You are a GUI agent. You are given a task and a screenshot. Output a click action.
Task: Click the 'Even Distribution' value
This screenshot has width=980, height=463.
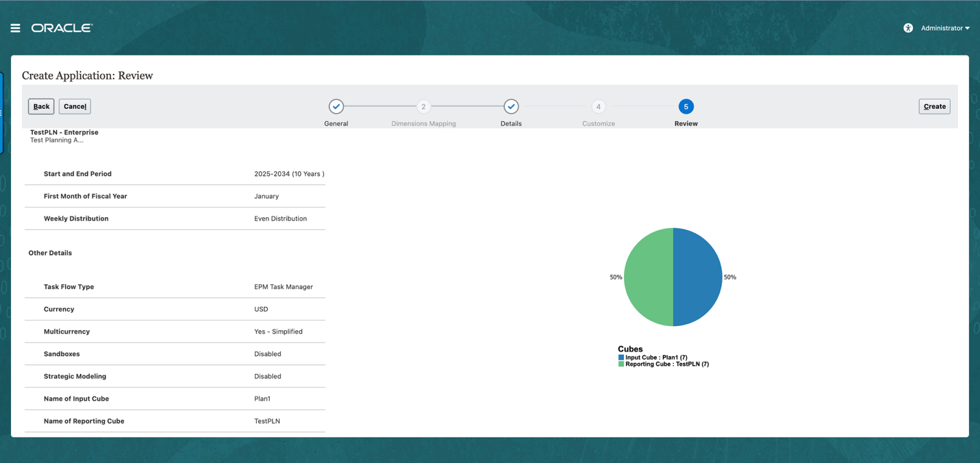[x=280, y=218]
